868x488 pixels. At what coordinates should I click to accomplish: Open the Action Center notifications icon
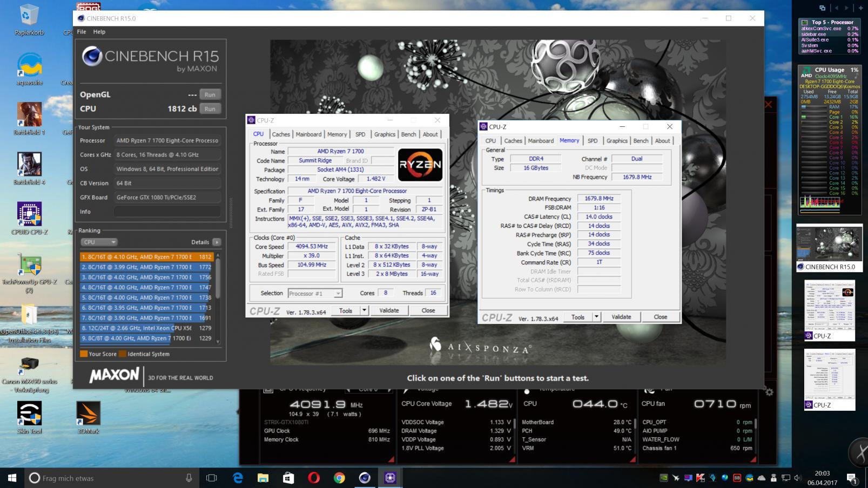(x=852, y=478)
